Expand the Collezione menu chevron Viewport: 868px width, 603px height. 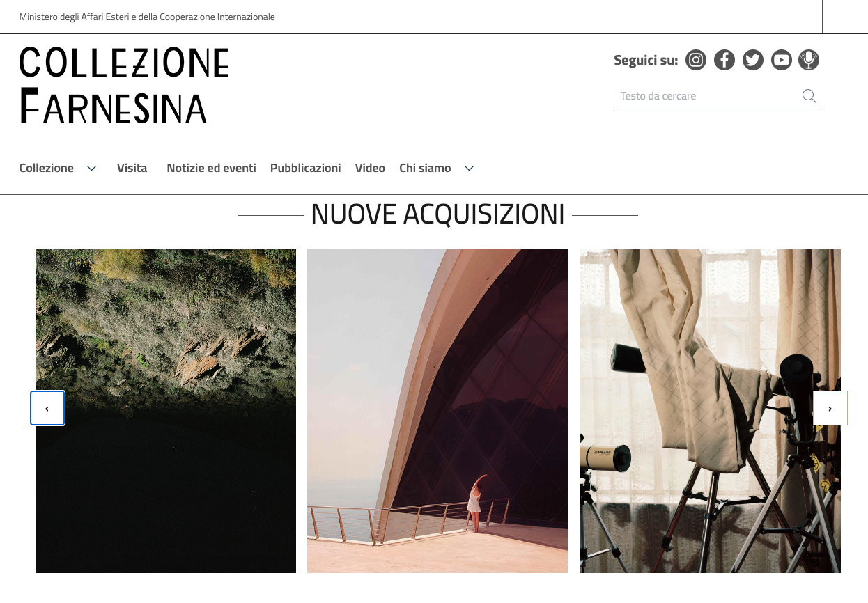coord(91,169)
